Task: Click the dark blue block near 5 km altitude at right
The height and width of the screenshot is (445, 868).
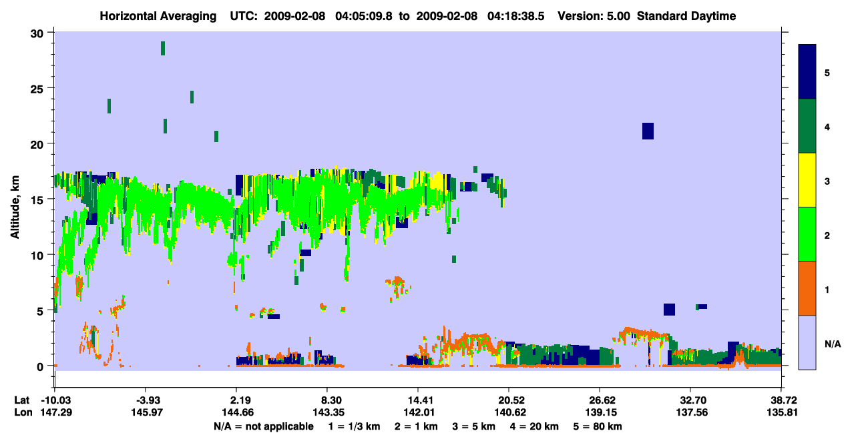Action: [670, 310]
